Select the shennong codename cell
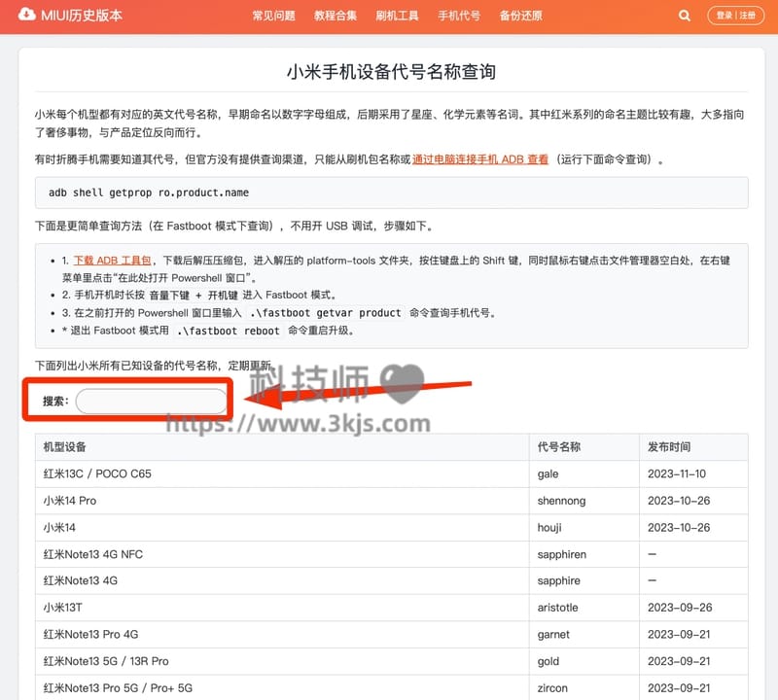Image resolution: width=778 pixels, height=700 pixels. pyautogui.click(x=584, y=501)
